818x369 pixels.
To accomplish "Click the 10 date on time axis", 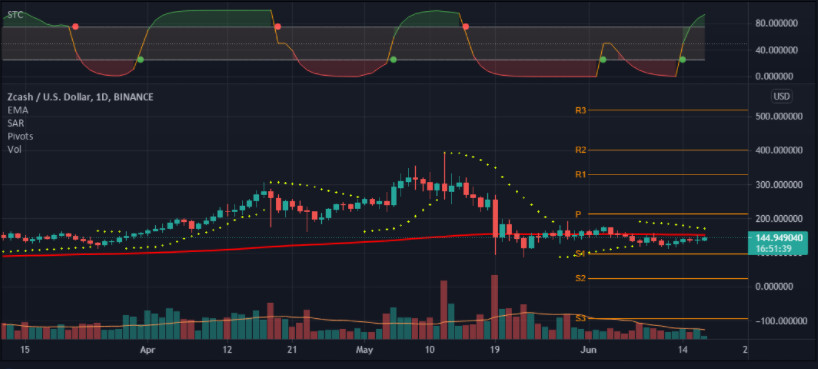I will click(430, 349).
